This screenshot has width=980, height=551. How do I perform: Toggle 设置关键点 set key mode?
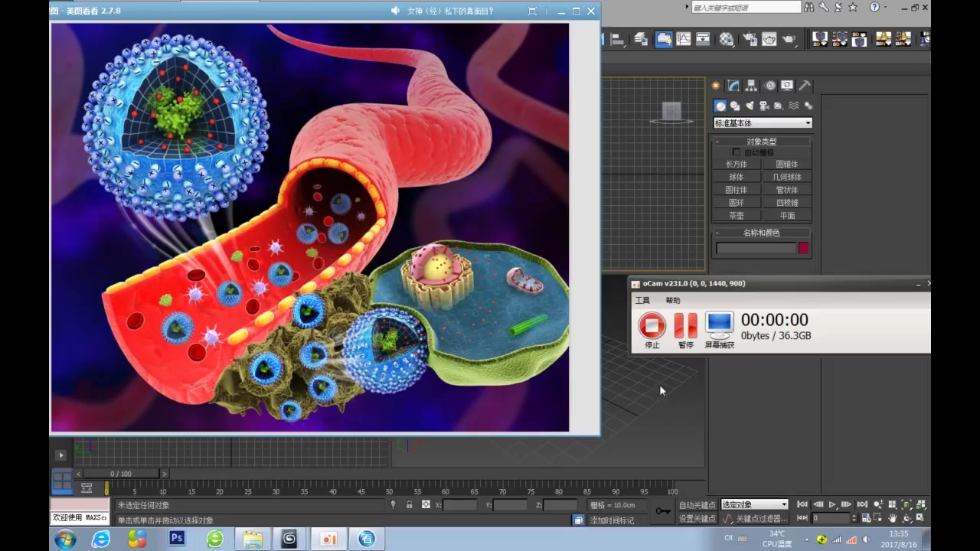pos(697,519)
